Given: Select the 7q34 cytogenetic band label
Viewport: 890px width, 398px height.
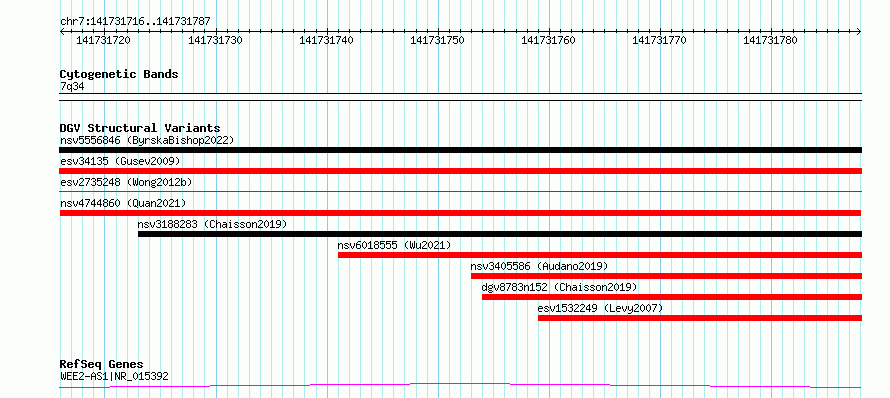Looking at the screenshot, I should tap(72, 86).
